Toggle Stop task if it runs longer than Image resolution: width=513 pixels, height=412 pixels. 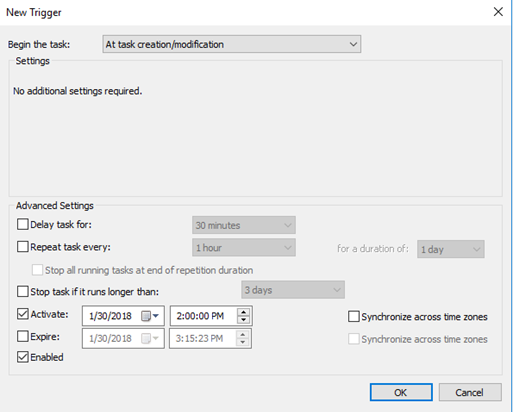pos(23,291)
